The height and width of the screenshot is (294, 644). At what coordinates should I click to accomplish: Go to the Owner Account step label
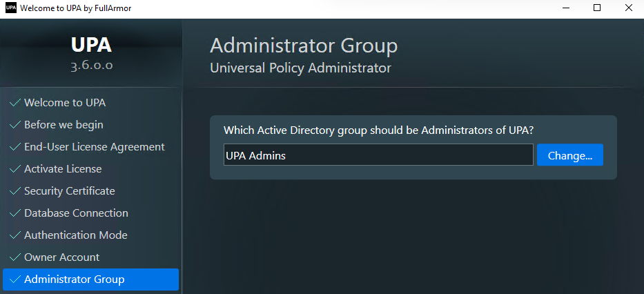61,257
